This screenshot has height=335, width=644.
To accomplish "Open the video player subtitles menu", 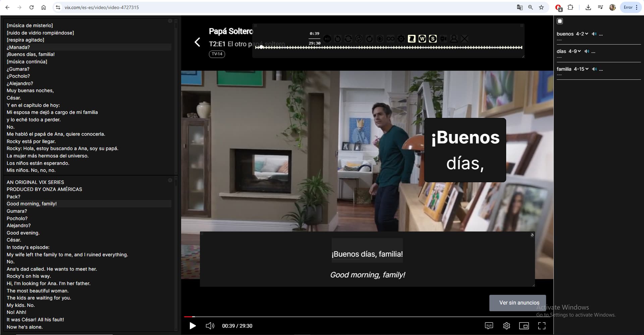I will click(489, 326).
